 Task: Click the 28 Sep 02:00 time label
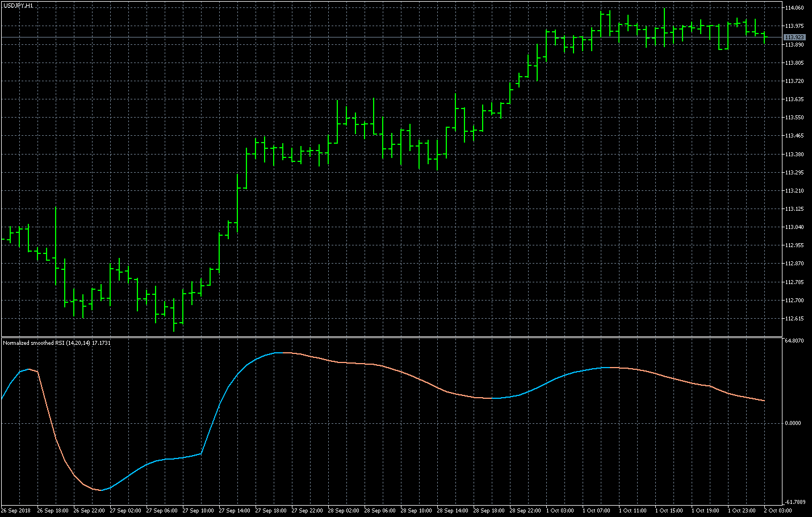343,511
